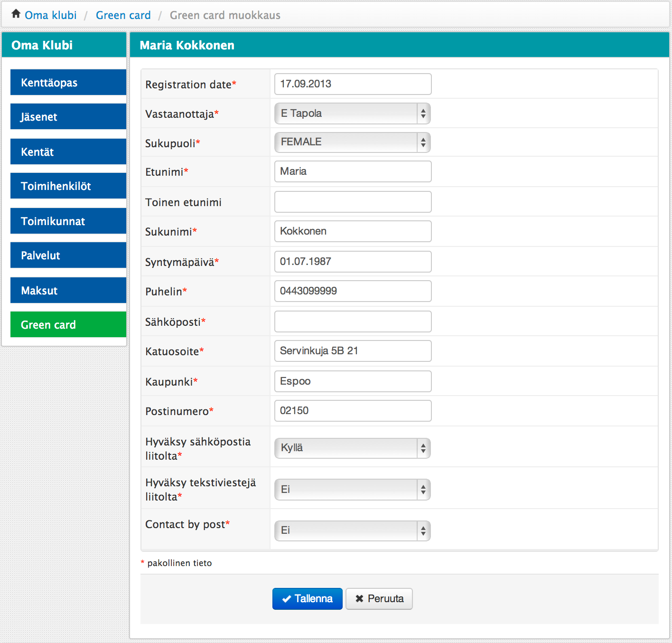
Task: Open the Contact by post dropdown
Action: [x=353, y=530]
